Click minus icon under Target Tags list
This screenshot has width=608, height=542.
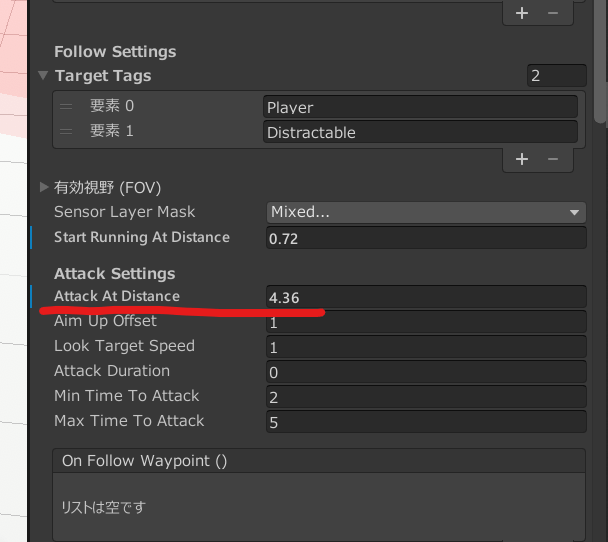(553, 159)
